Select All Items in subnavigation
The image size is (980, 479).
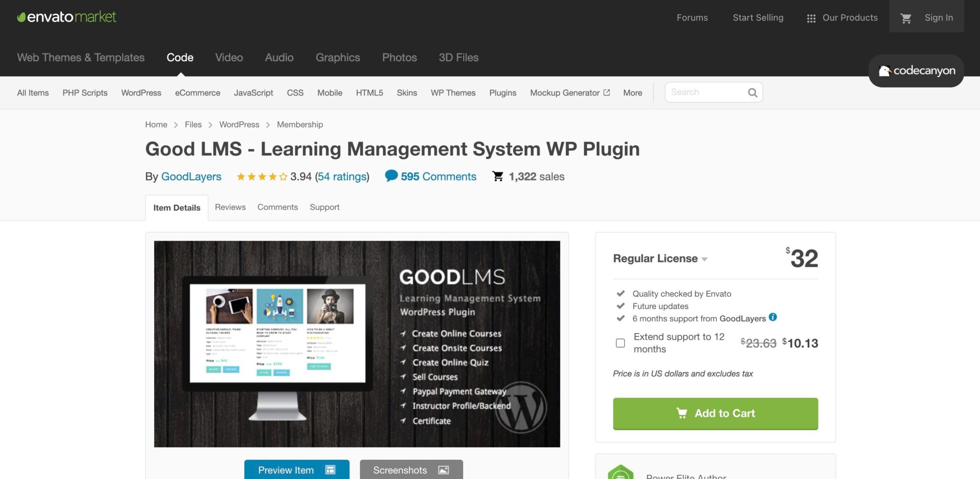pyautogui.click(x=33, y=93)
